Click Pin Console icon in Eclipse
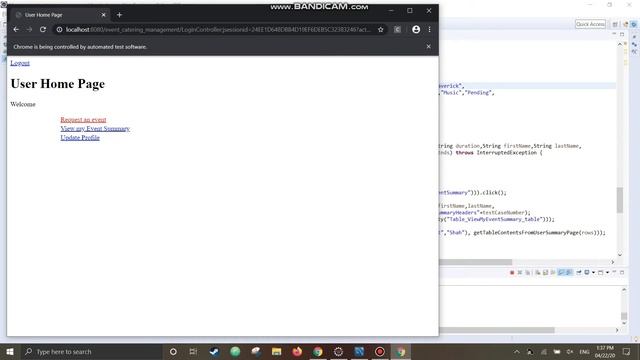This screenshot has width=640, height=360. 578,273
